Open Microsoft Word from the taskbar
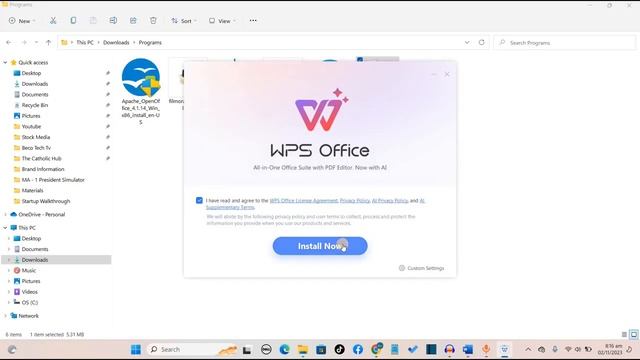 [x=468, y=349]
